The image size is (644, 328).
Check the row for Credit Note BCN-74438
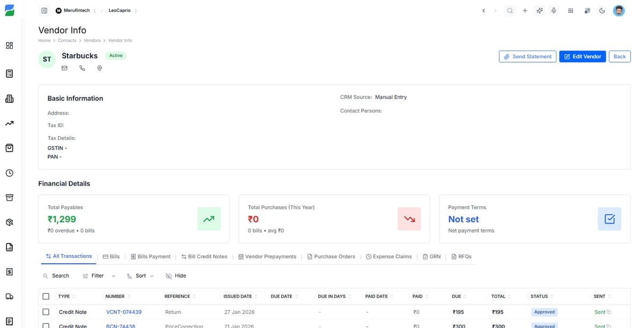[x=46, y=326]
